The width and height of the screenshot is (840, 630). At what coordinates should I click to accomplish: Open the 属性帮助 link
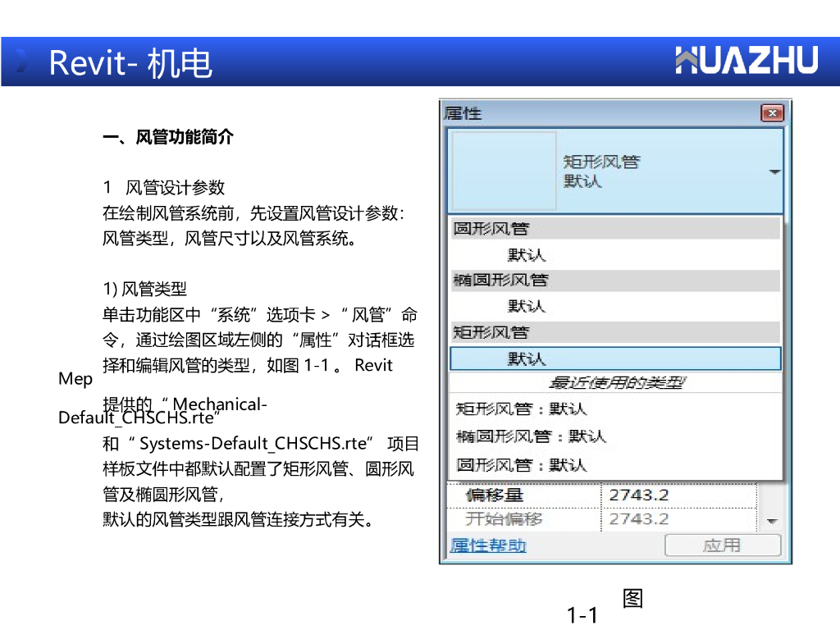pyautogui.click(x=488, y=546)
